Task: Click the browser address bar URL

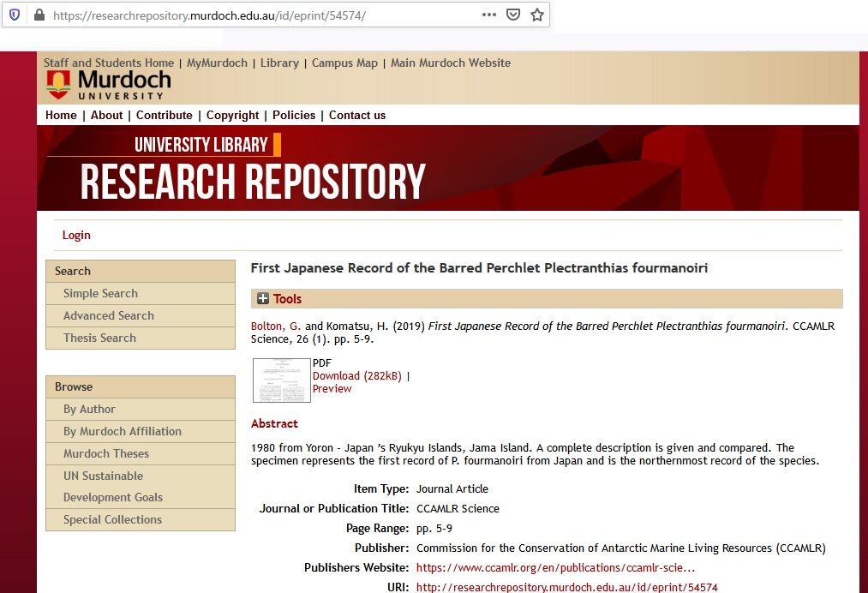Action: [209, 15]
